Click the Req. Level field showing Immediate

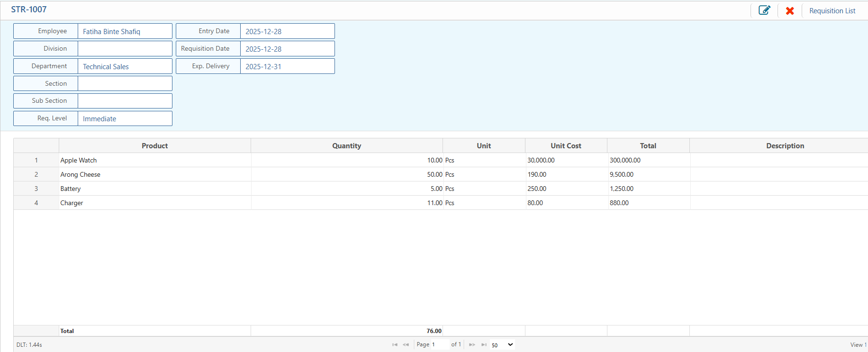pyautogui.click(x=125, y=118)
